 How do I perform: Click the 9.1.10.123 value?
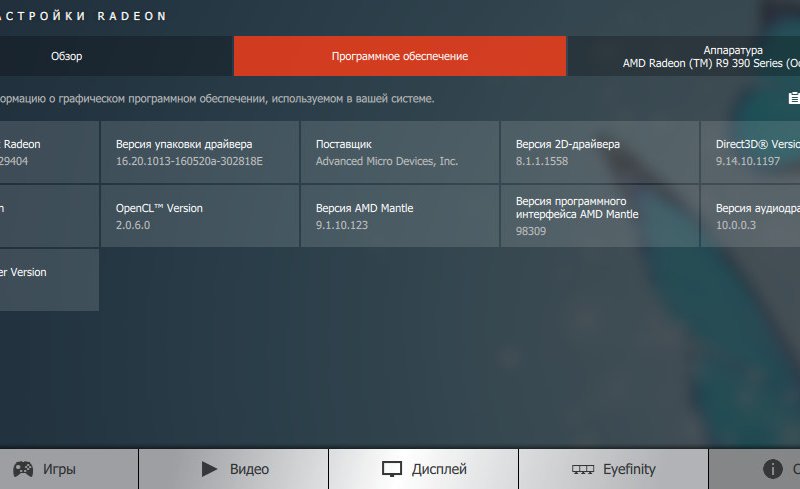(x=341, y=225)
